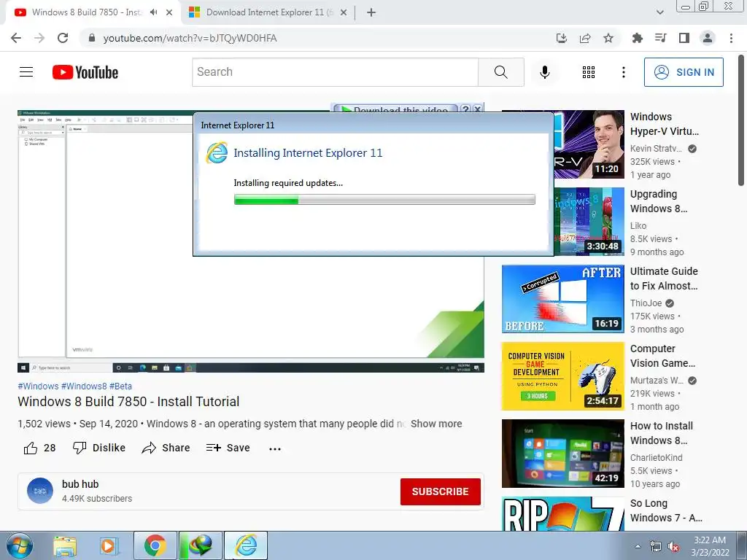Go back using the browser back arrow

[16, 38]
